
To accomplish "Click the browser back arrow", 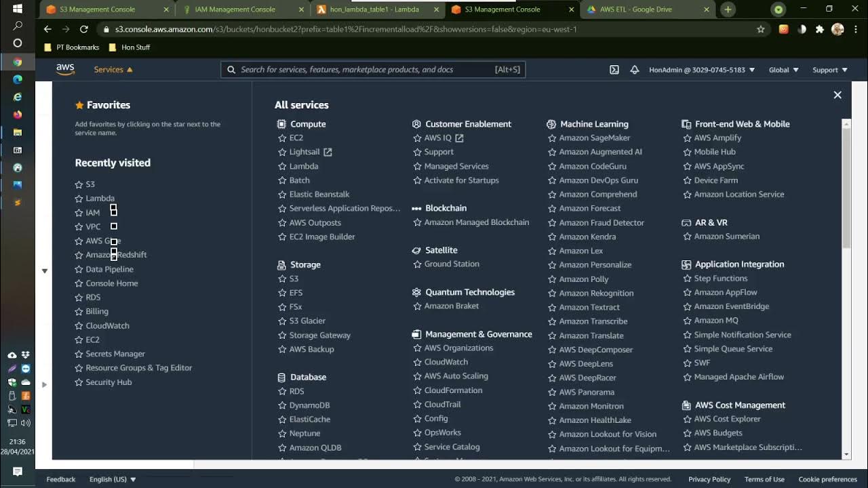I will (x=47, y=29).
